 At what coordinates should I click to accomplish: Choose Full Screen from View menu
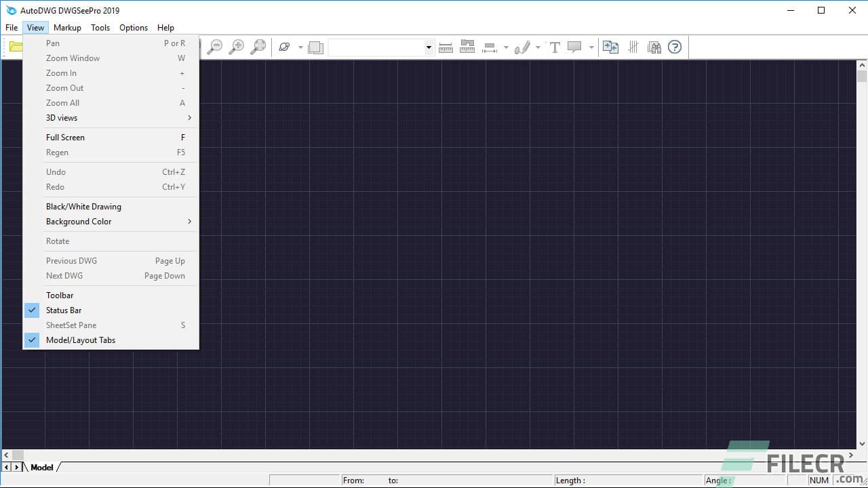tap(65, 137)
